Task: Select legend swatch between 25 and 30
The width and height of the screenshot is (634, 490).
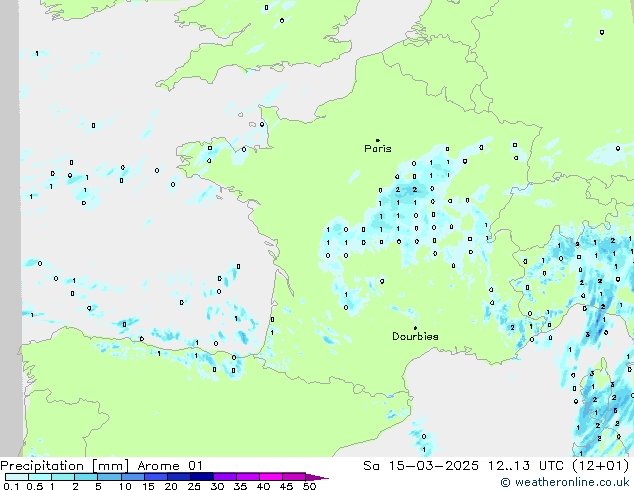Action: (x=202, y=477)
